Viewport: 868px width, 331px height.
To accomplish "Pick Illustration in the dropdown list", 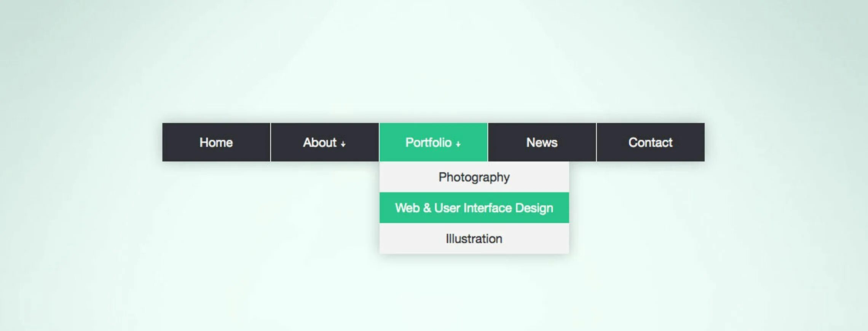I will click(x=474, y=239).
